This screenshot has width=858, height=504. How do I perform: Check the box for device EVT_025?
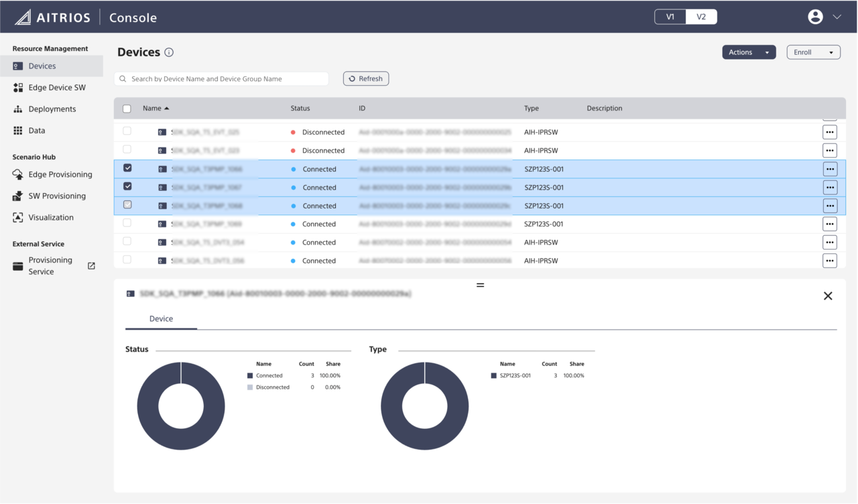[x=127, y=131]
